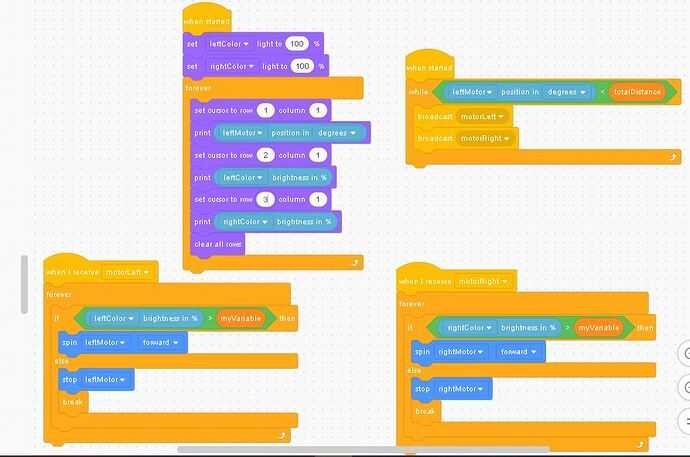This screenshot has width=690, height=457.
Task: Click the zoom in magnifier at canvas edge
Action: click(x=686, y=353)
